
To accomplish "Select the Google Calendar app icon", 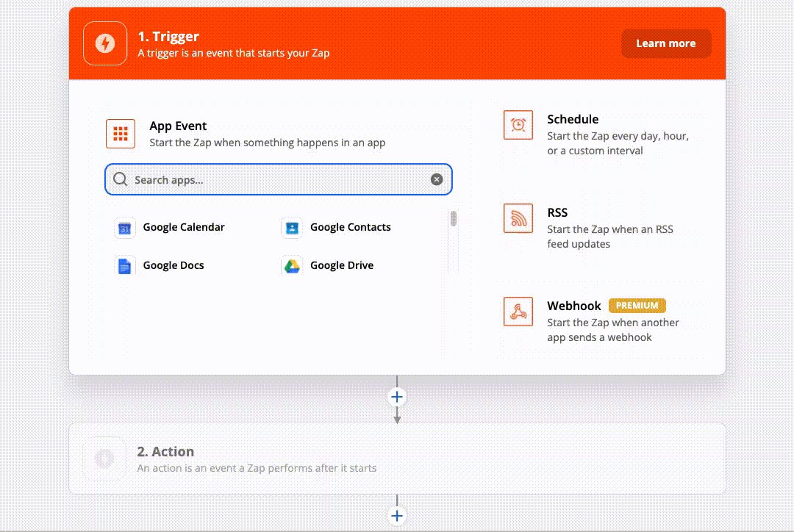I will (124, 228).
